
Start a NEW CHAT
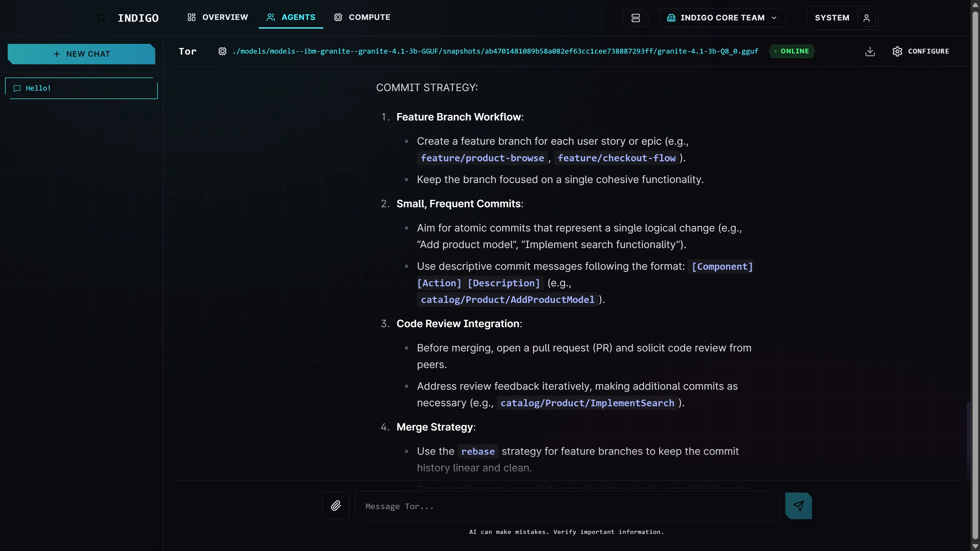[x=81, y=54]
